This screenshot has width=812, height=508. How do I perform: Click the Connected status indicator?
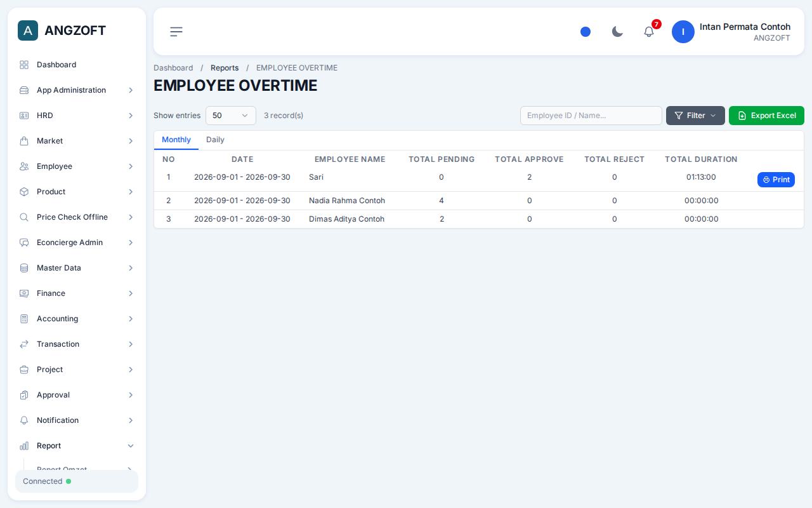[x=77, y=481]
